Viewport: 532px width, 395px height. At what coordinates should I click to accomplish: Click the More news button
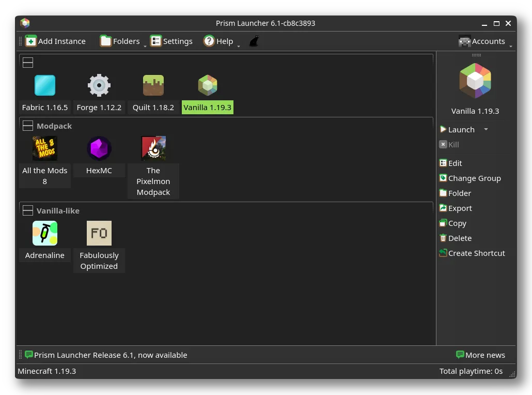480,355
